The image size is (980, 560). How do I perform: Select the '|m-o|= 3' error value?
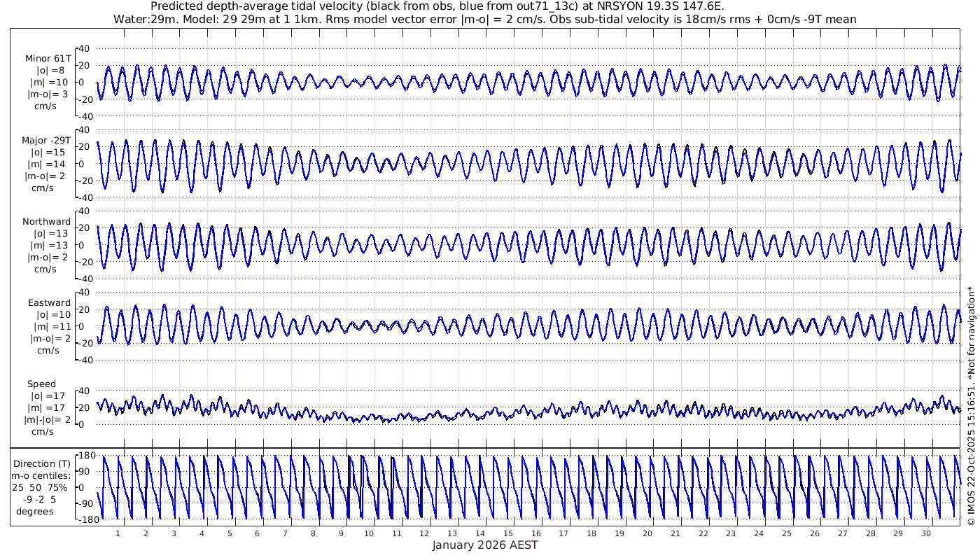48,94
